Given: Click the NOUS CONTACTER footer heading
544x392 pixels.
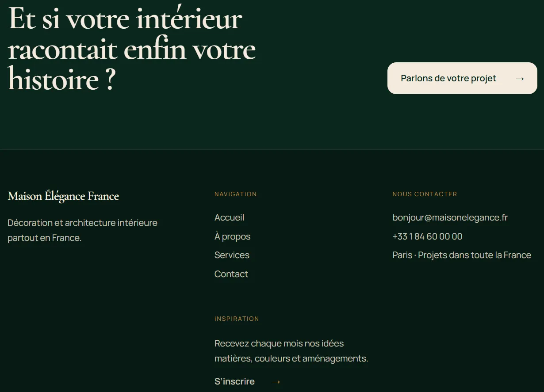Looking at the screenshot, I should (x=425, y=194).
